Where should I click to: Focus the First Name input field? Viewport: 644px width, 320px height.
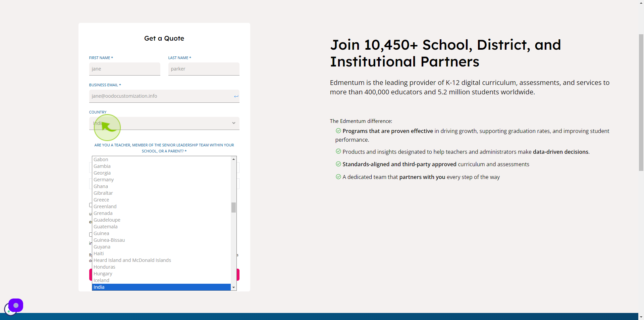tap(124, 69)
